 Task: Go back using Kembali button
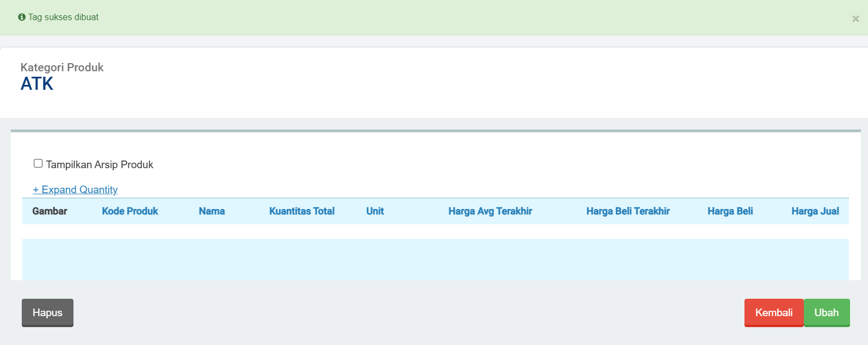(x=774, y=313)
